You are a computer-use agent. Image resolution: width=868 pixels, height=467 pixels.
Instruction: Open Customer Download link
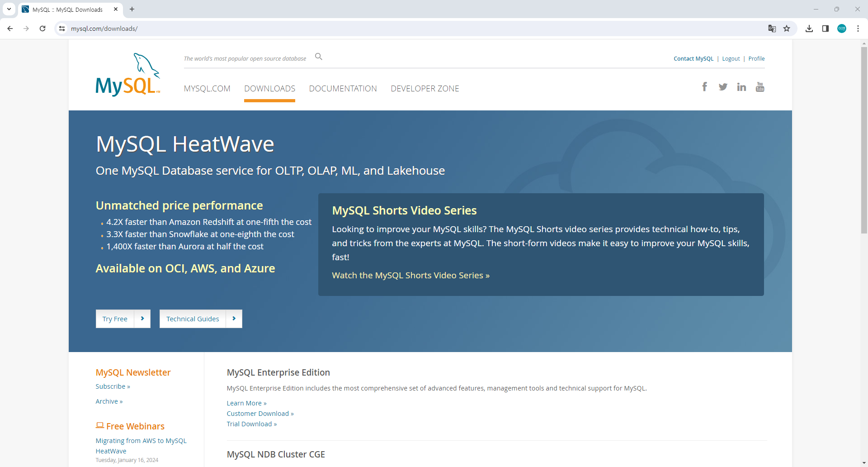pyautogui.click(x=260, y=414)
